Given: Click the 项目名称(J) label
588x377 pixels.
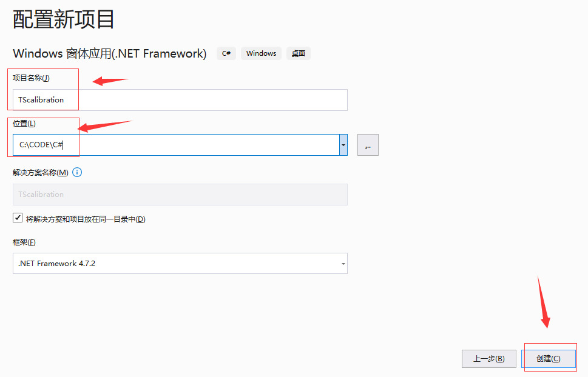Looking at the screenshot, I should click(31, 78).
